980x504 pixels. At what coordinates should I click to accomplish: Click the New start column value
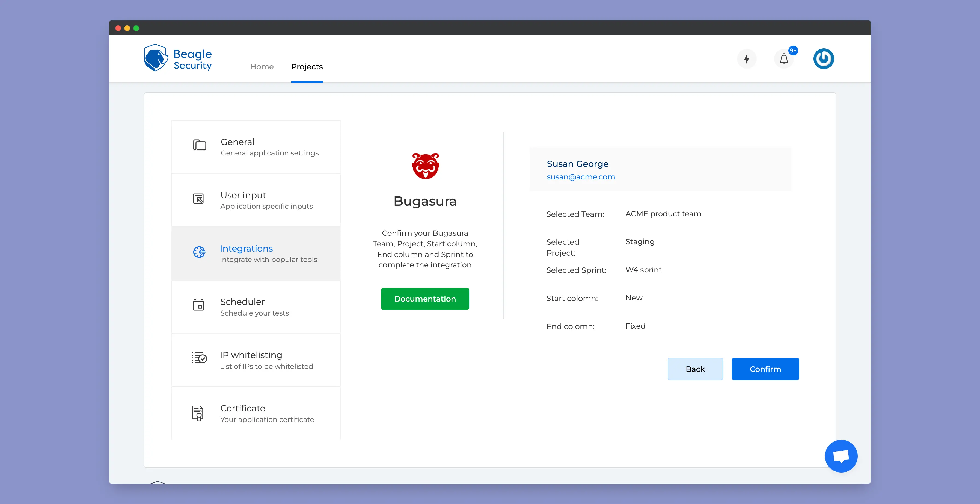(634, 298)
